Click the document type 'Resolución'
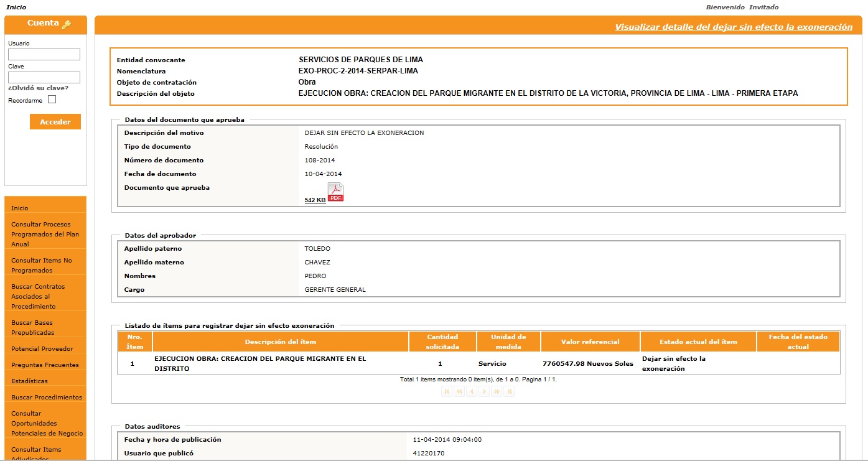This screenshot has width=868, height=461. [x=321, y=147]
